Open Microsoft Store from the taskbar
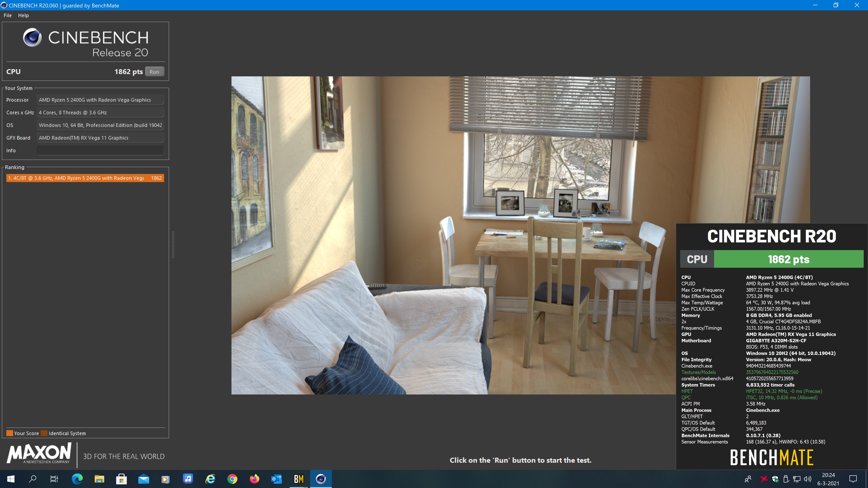 coord(121,479)
